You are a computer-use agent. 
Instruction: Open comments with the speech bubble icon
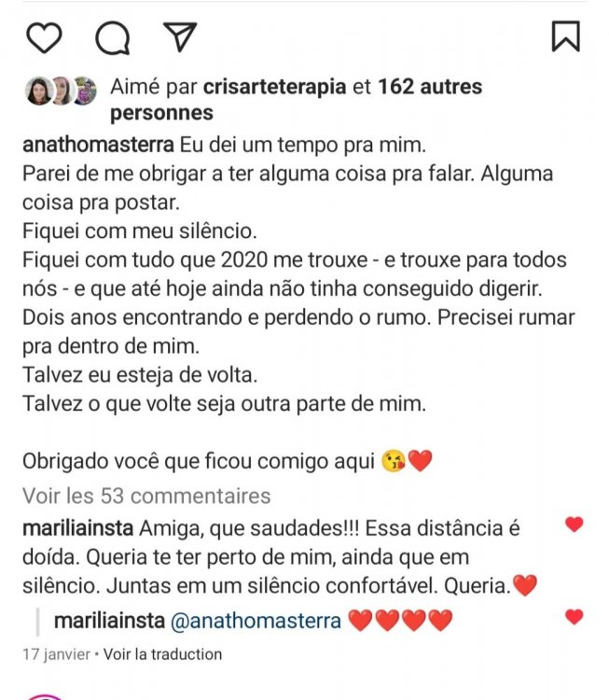pyautogui.click(x=112, y=36)
